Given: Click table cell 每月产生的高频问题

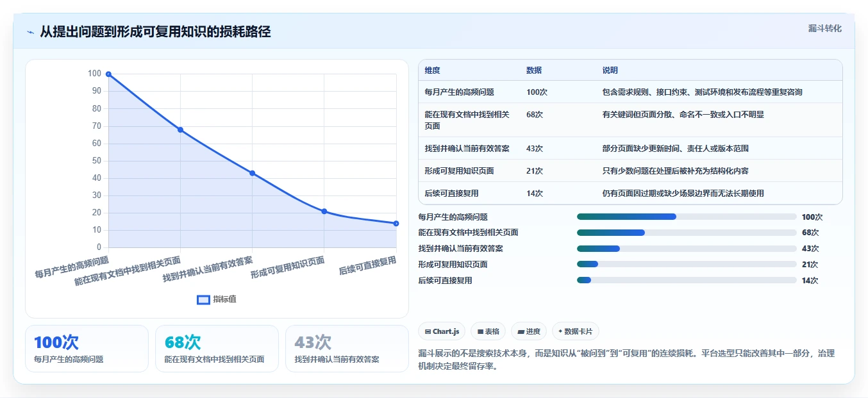Looking at the screenshot, I should pos(459,92).
